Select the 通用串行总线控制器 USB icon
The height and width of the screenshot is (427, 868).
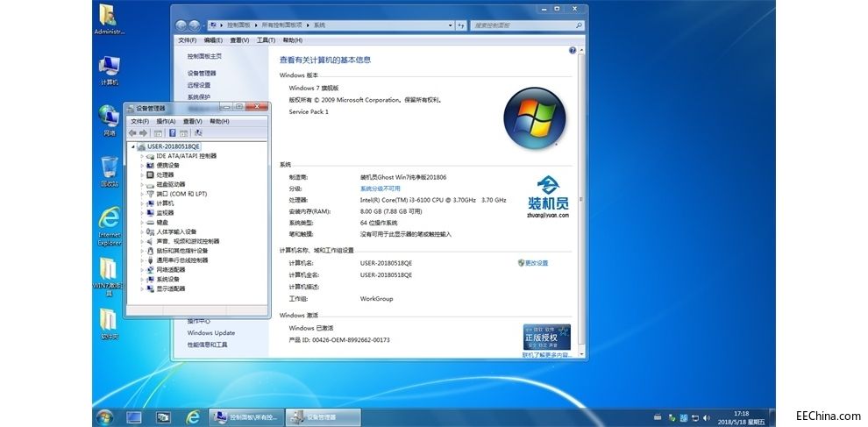(150, 260)
